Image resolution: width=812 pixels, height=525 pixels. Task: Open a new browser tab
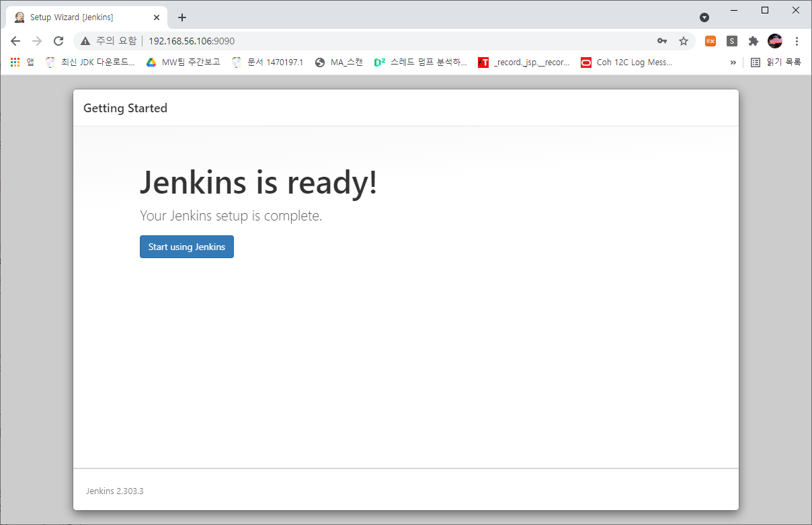[x=181, y=17]
